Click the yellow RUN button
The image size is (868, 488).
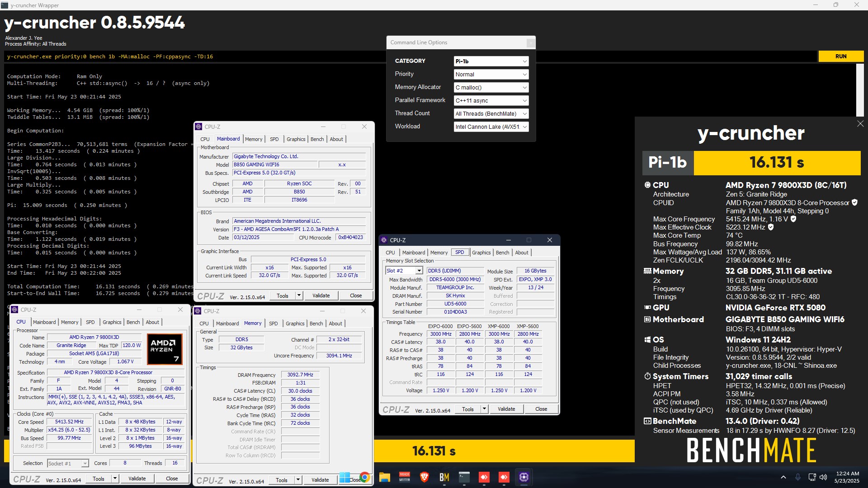841,56
